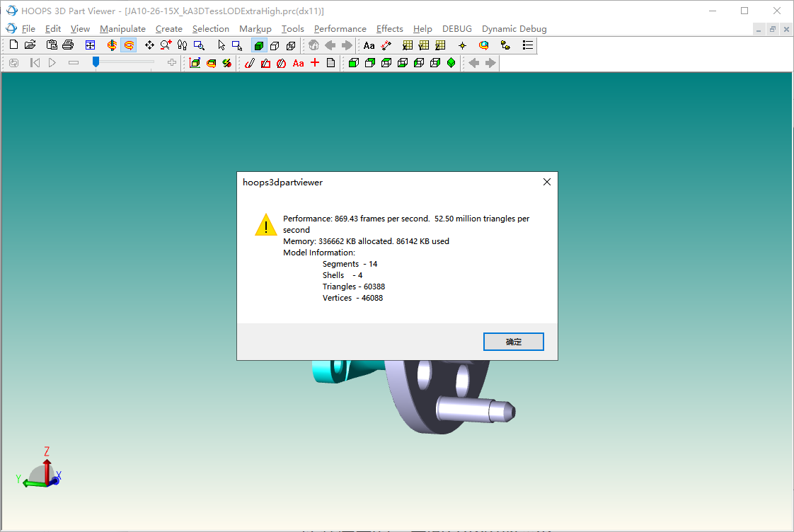Click the XYZ axis triad in viewport
Image resolution: width=794 pixels, height=532 pixels.
[x=40, y=468]
